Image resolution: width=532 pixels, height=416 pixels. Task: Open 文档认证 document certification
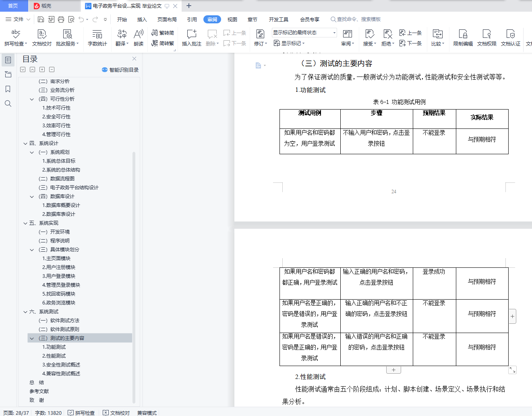tap(511, 38)
